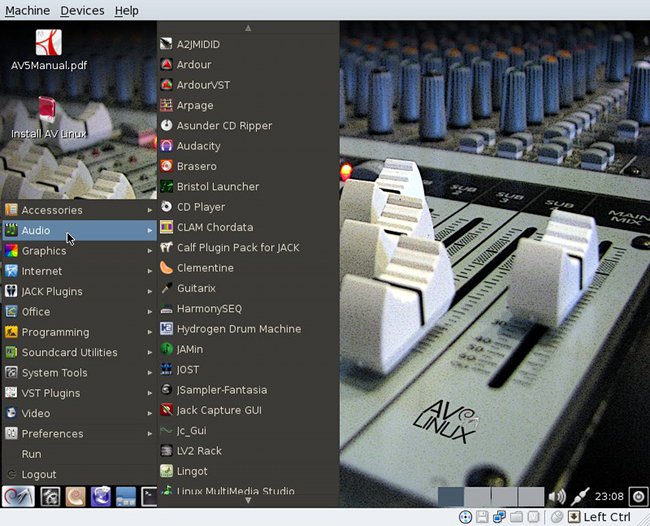Image resolution: width=650 pixels, height=526 pixels.
Task: Click the clock showing 23:08
Action: point(609,496)
